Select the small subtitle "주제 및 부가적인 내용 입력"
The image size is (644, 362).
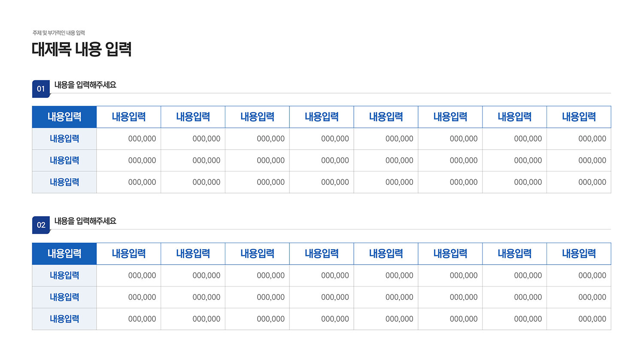coord(58,33)
